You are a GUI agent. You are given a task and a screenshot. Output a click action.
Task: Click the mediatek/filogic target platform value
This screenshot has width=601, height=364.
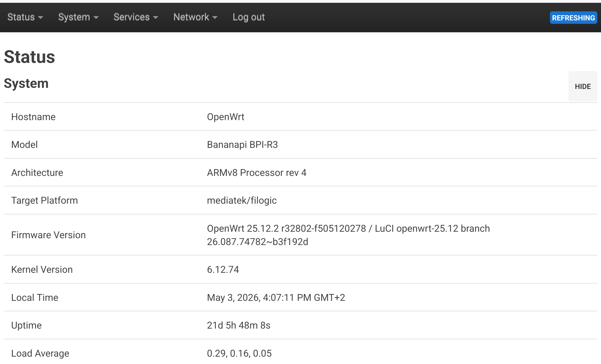(242, 201)
